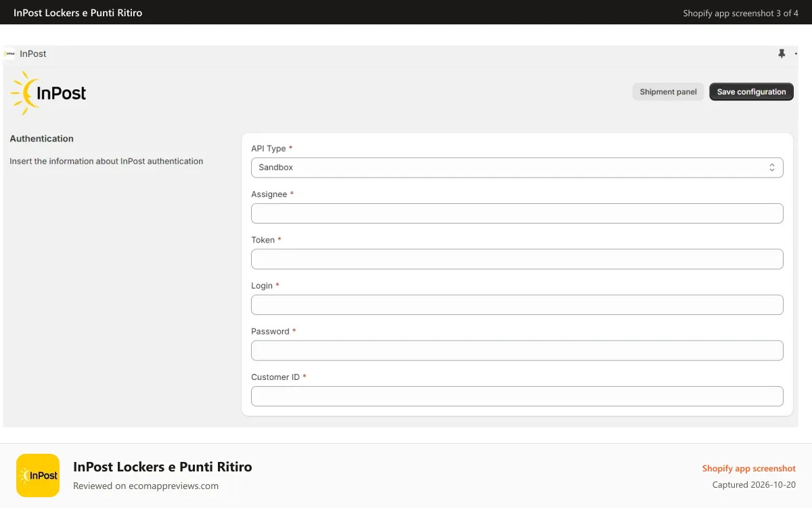Click 'Reviewed on ecomappreviews.com' text
Viewport: 812px width, 508px height.
(145, 486)
